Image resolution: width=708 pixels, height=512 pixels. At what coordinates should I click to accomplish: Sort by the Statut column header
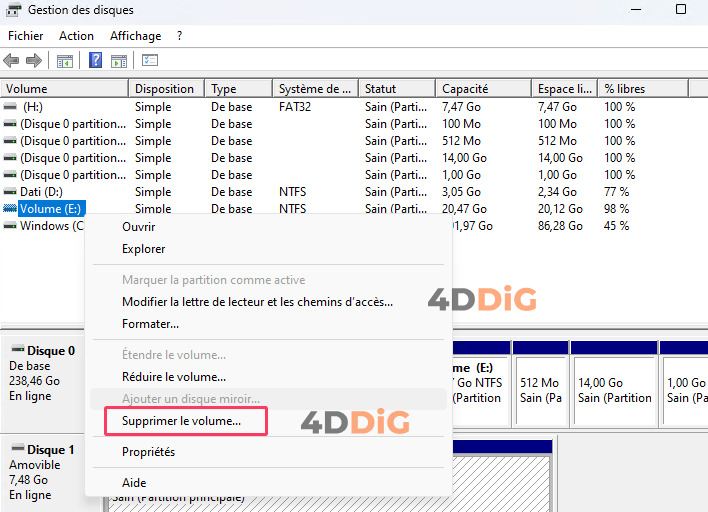point(397,88)
